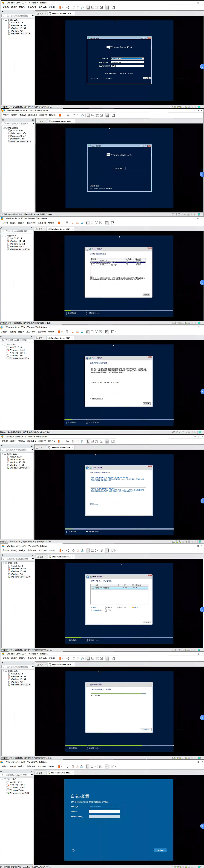The height and width of the screenshot is (868, 204).
Task: Click the 密码 password field on 自定义设置
Action: (104, 812)
